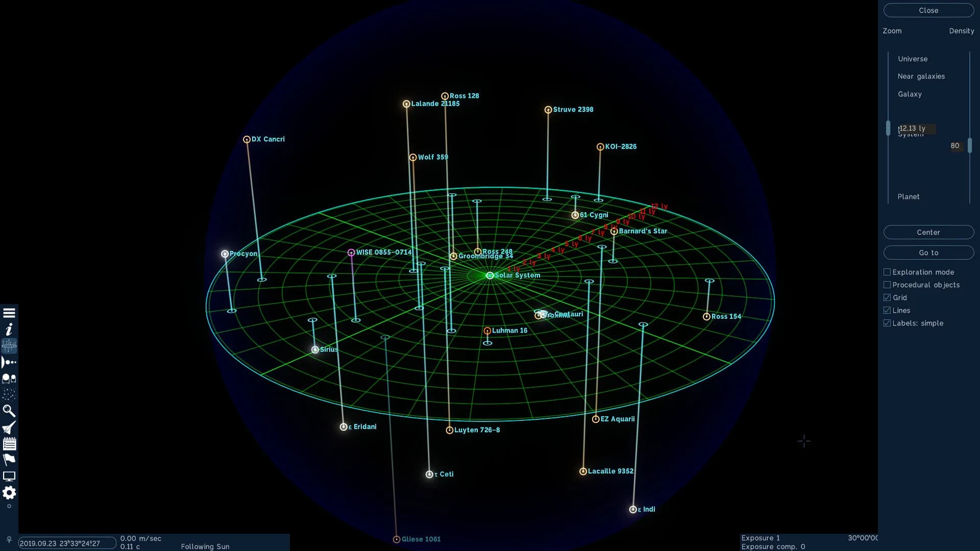
Task: Click the magnifying glass search icon
Action: (9, 411)
